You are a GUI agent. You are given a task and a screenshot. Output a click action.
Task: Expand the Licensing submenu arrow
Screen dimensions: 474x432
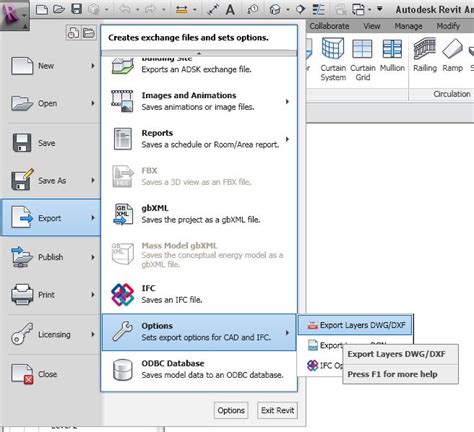[93, 334]
